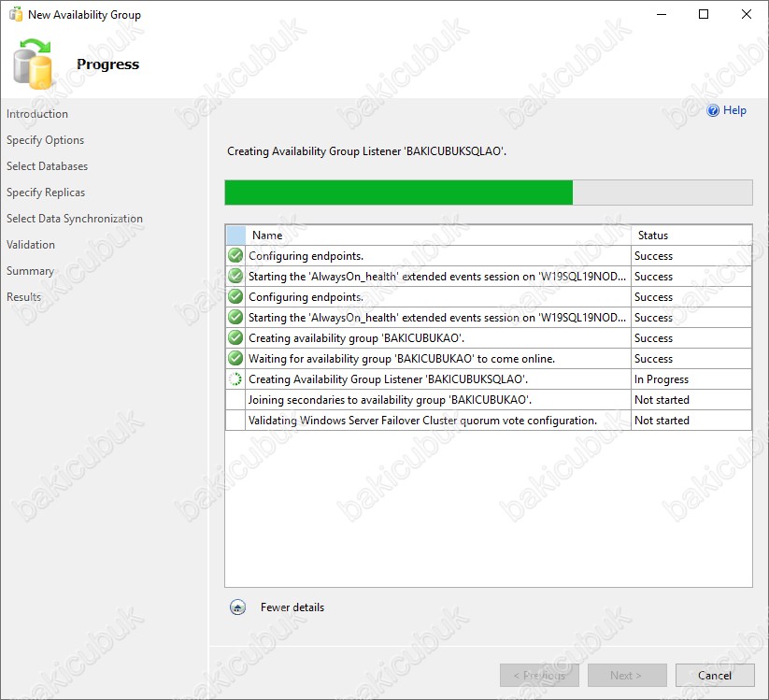Click 'Success' status for Waiting for availability group row

(691, 359)
